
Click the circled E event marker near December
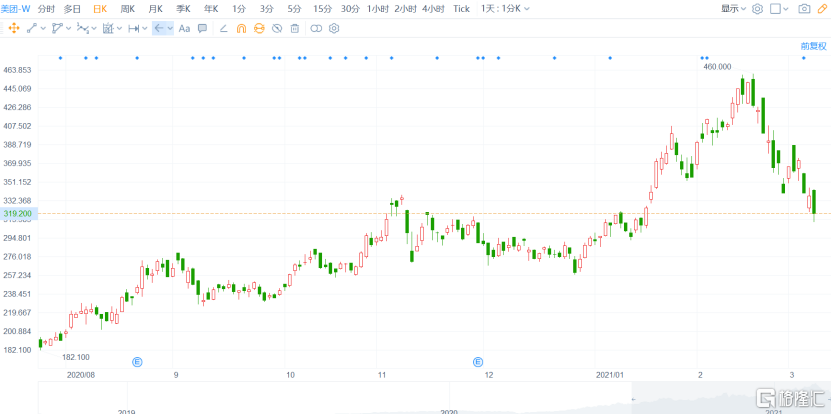pyautogui.click(x=478, y=361)
